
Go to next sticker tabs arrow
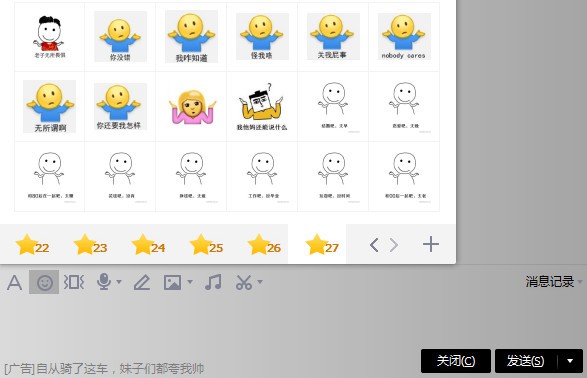coord(393,245)
